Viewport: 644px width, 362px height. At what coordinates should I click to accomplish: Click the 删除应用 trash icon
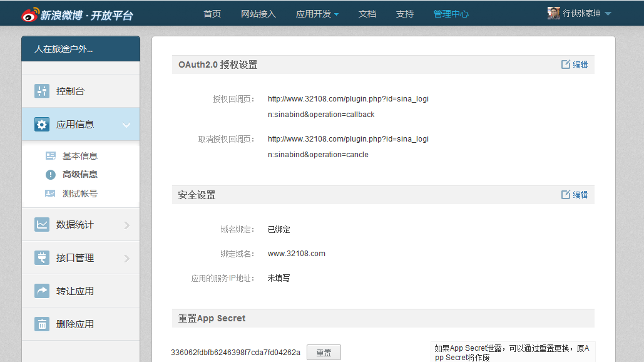(x=42, y=324)
